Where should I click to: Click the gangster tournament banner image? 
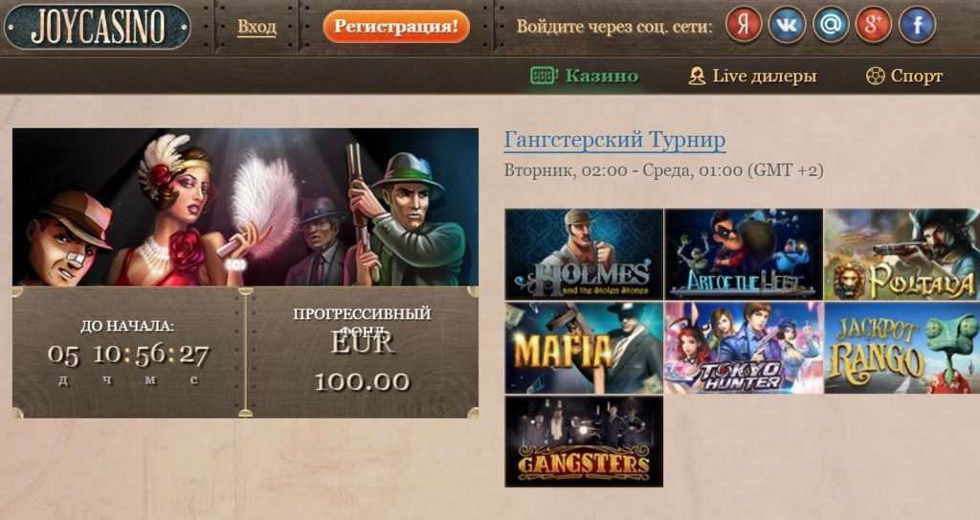[x=246, y=207]
